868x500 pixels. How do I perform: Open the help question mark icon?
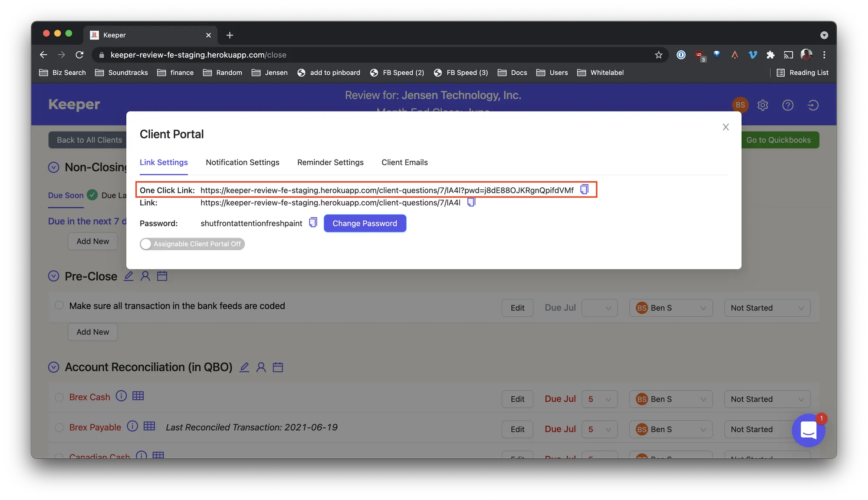788,105
